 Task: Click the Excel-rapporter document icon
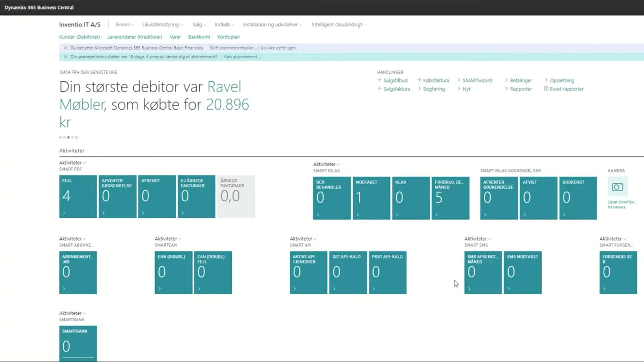(x=546, y=88)
